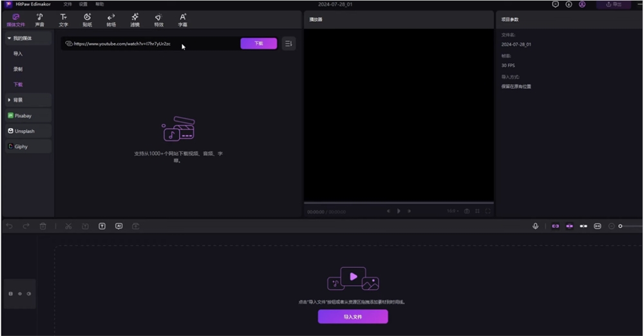Open the 字幕 (Subtitles) panel
This screenshot has height=336, width=644.
point(182,19)
